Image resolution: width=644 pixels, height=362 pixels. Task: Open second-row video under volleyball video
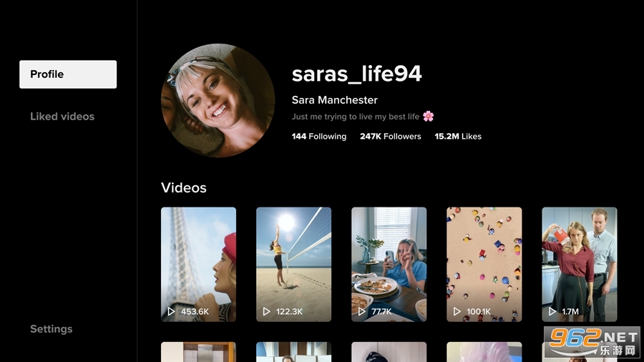pos(293,352)
